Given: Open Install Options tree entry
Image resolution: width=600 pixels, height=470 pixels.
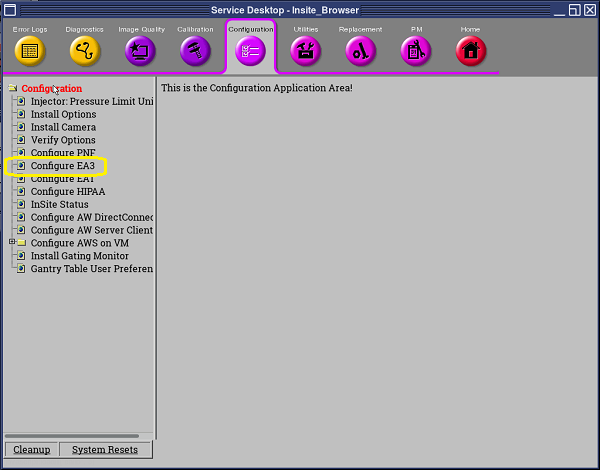Looking at the screenshot, I should 63,114.
